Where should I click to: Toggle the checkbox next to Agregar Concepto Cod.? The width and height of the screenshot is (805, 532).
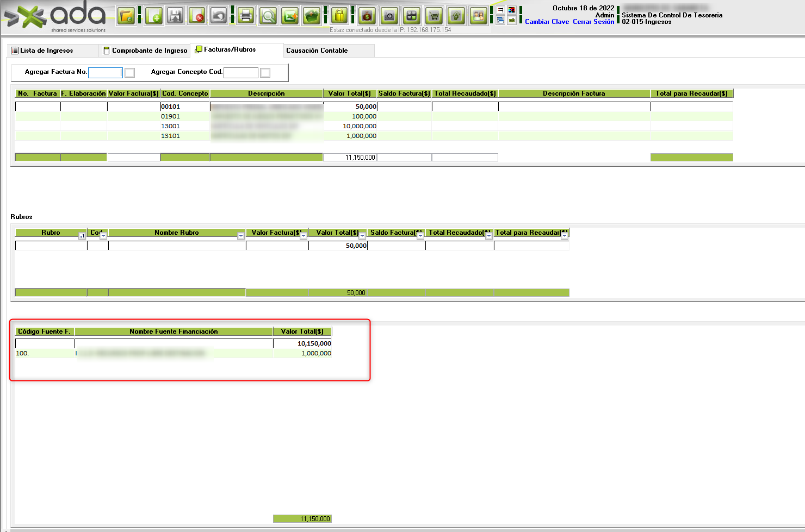click(x=265, y=73)
